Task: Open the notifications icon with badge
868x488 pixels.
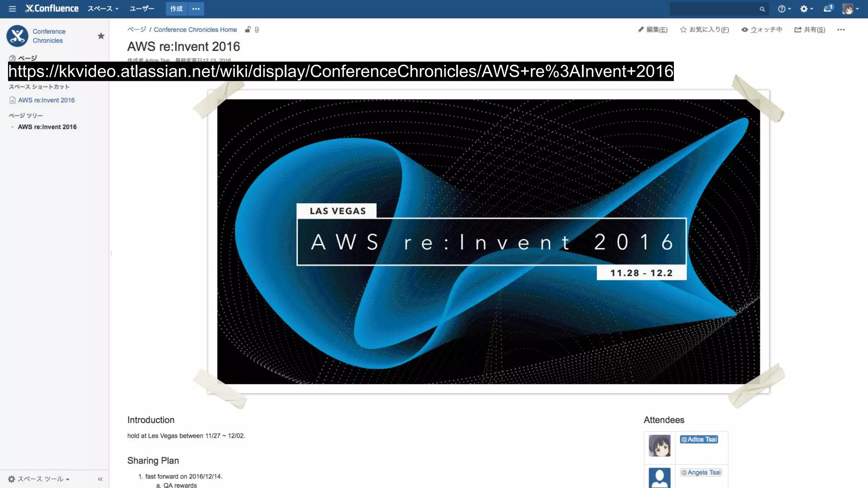Action: [828, 8]
